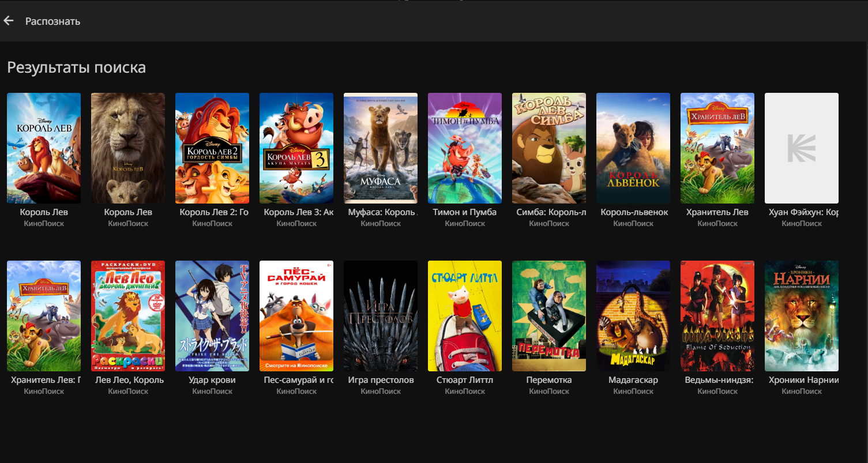Open the yellow Стюарт Литтл poster
The image size is (868, 463).
click(x=465, y=316)
